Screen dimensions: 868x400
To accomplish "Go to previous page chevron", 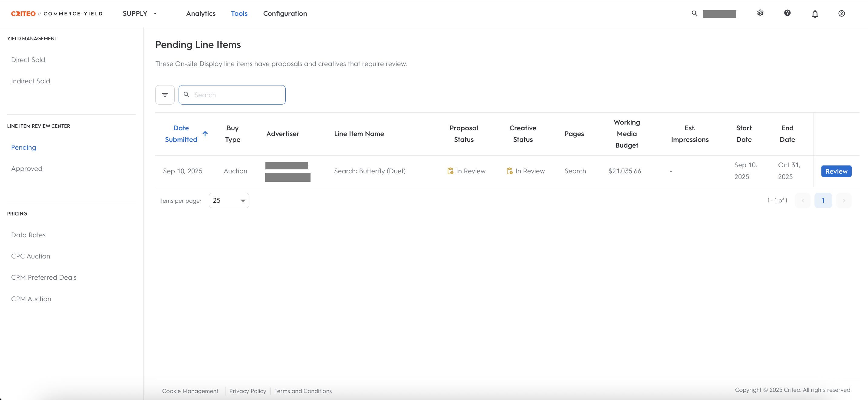I will [x=803, y=200].
